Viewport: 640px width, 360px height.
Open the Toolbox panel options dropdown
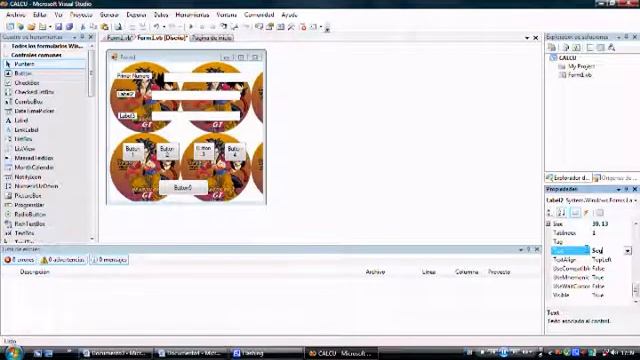74,37
